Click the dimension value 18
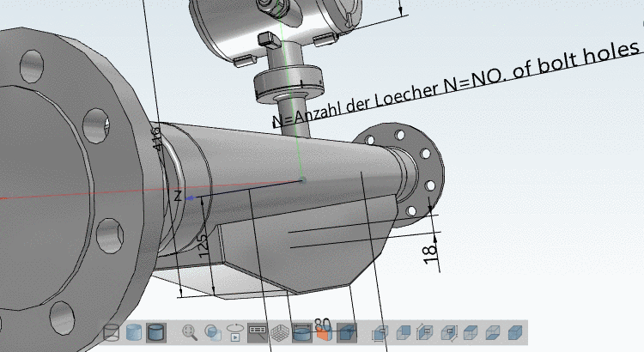Screen dimensions: 644x352 pyautogui.click(x=429, y=254)
